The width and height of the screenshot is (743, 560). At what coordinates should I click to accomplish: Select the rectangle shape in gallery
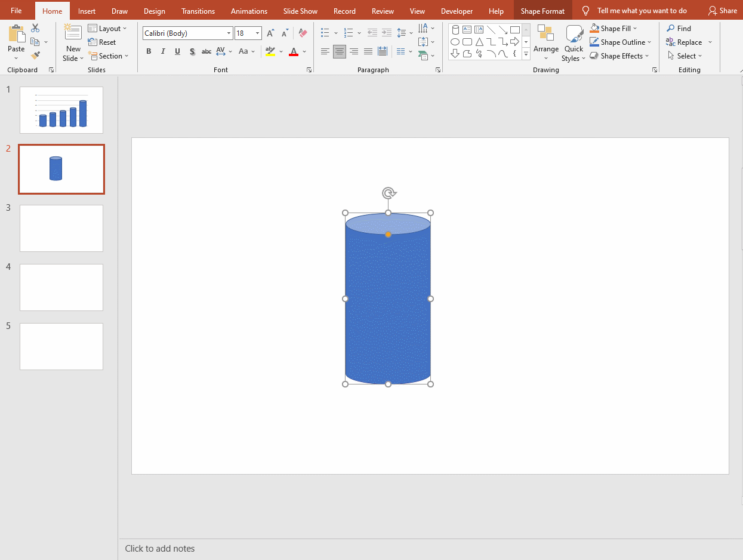pos(515,30)
